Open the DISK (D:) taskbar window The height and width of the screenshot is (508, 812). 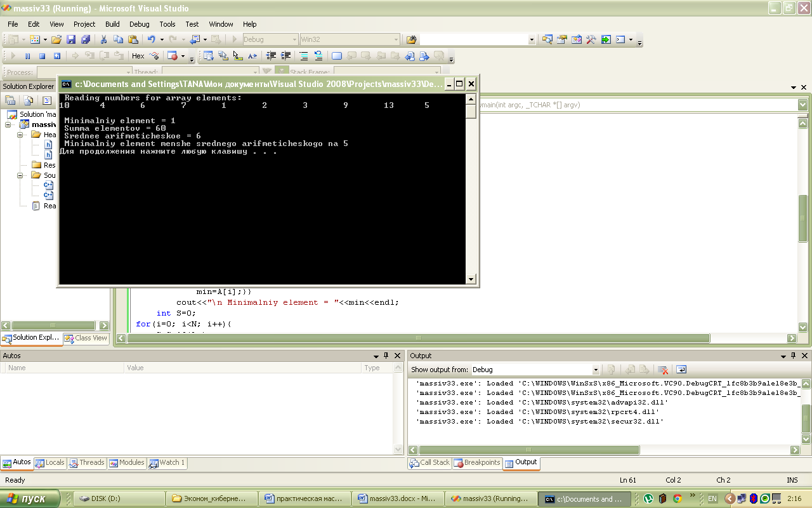point(119,499)
